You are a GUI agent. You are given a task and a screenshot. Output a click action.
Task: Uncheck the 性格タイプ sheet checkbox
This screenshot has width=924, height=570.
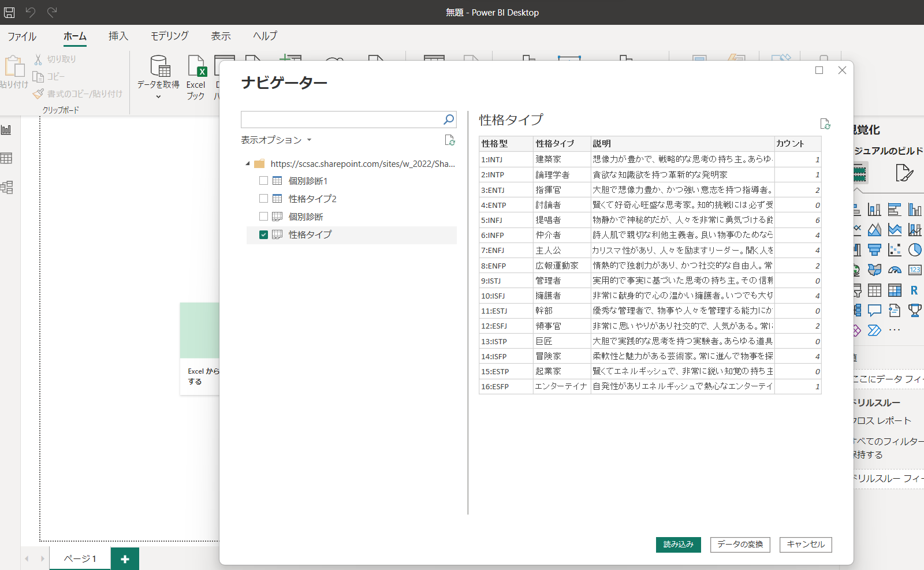[x=263, y=234]
